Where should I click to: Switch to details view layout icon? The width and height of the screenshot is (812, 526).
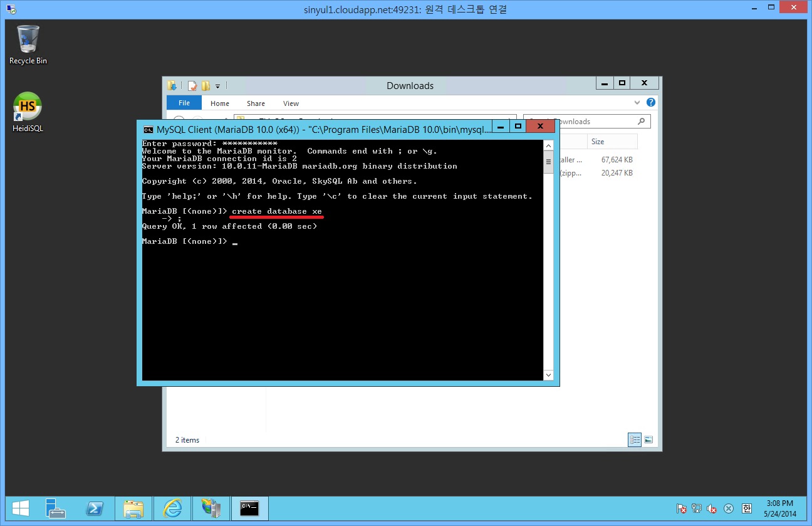[635, 440]
